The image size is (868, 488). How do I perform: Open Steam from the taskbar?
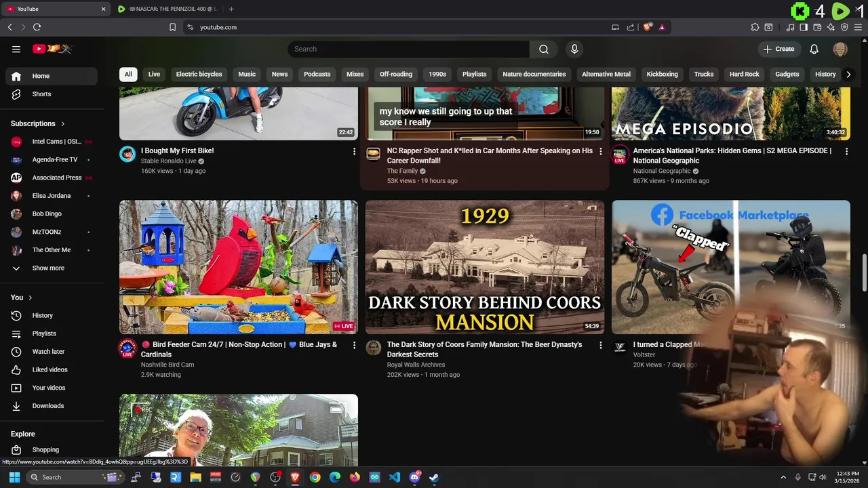coord(434,477)
